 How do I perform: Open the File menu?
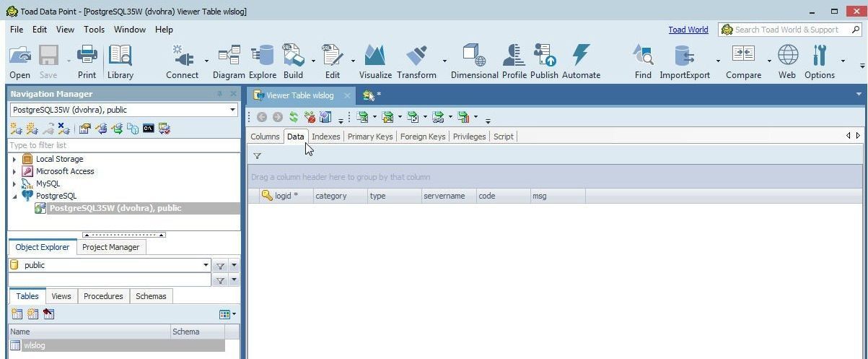click(x=17, y=30)
